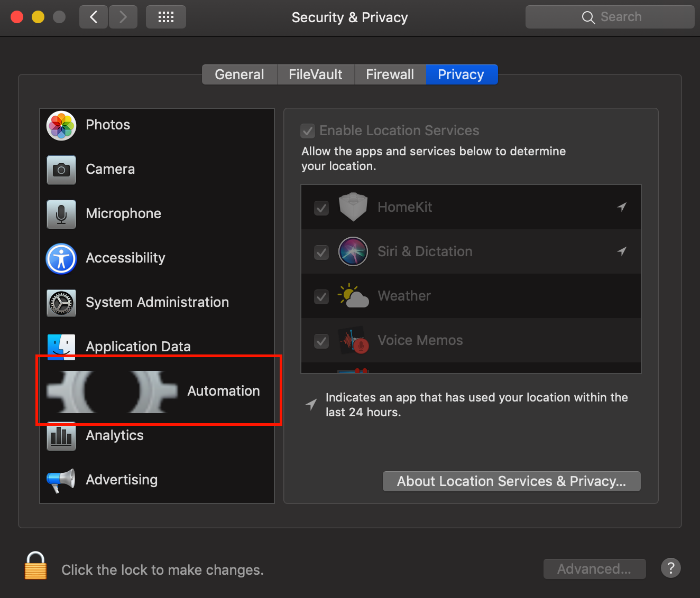This screenshot has width=700, height=598.
Task: Click the Security & Privacy window title
Action: click(350, 17)
